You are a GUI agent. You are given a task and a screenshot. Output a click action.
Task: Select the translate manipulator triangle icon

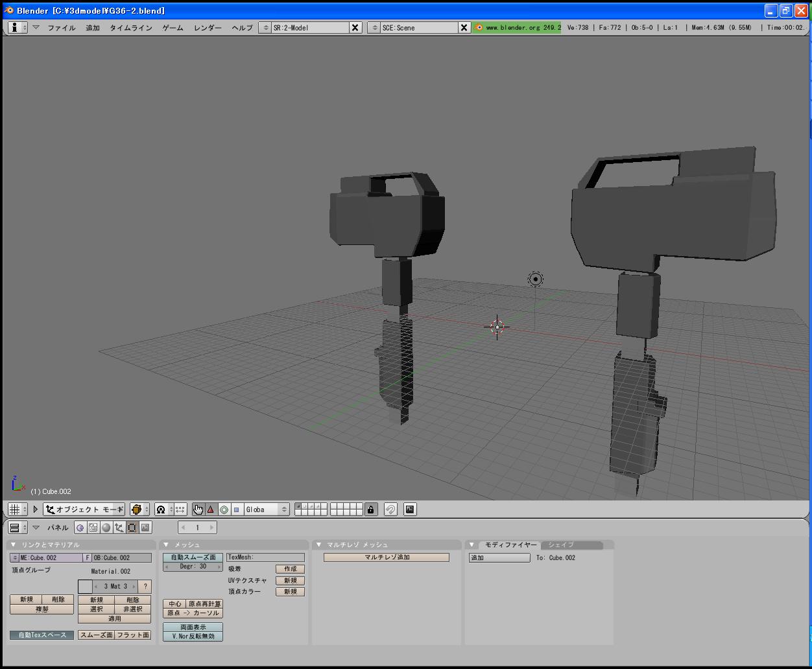[x=211, y=510]
